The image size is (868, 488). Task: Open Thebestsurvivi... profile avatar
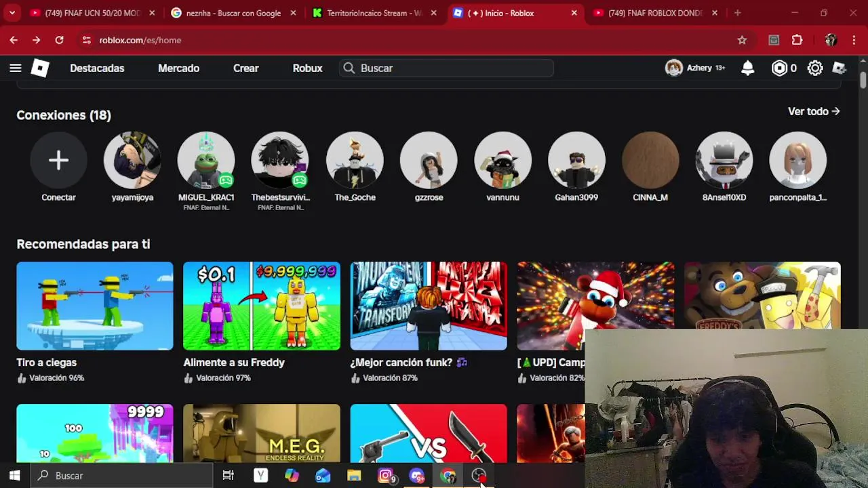click(x=280, y=160)
